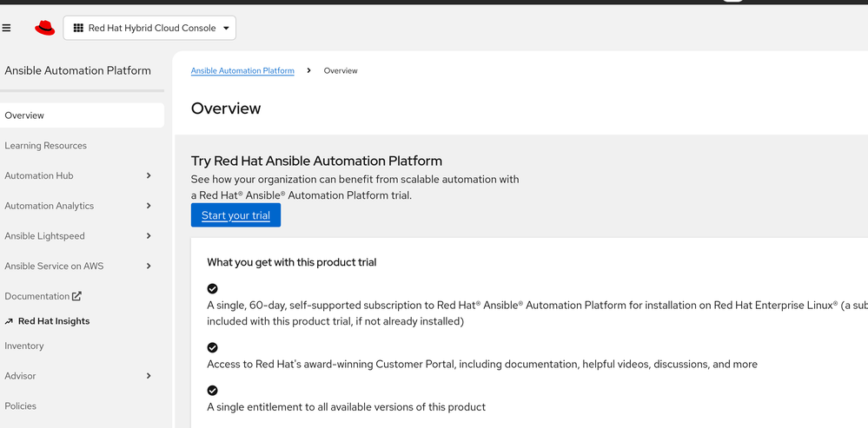Click the grid icon in console switcher
This screenshot has height=428, width=868.
point(78,28)
